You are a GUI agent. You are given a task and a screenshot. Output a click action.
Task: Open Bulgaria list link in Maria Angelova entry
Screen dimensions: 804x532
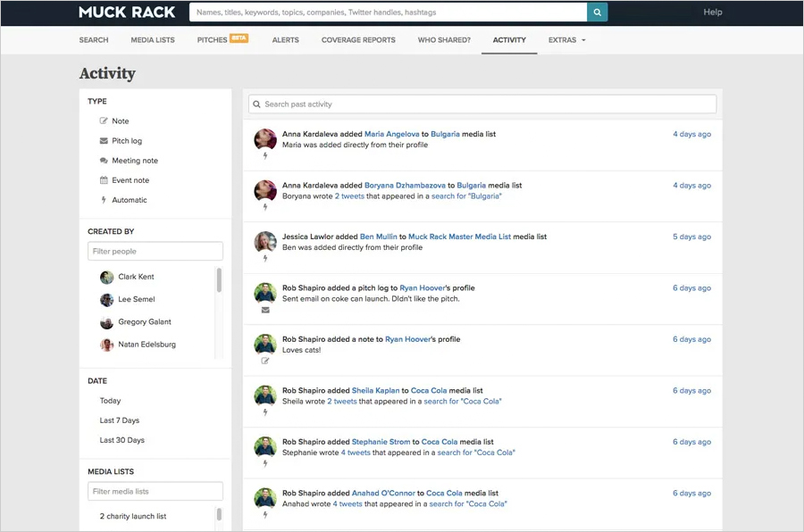pos(445,134)
